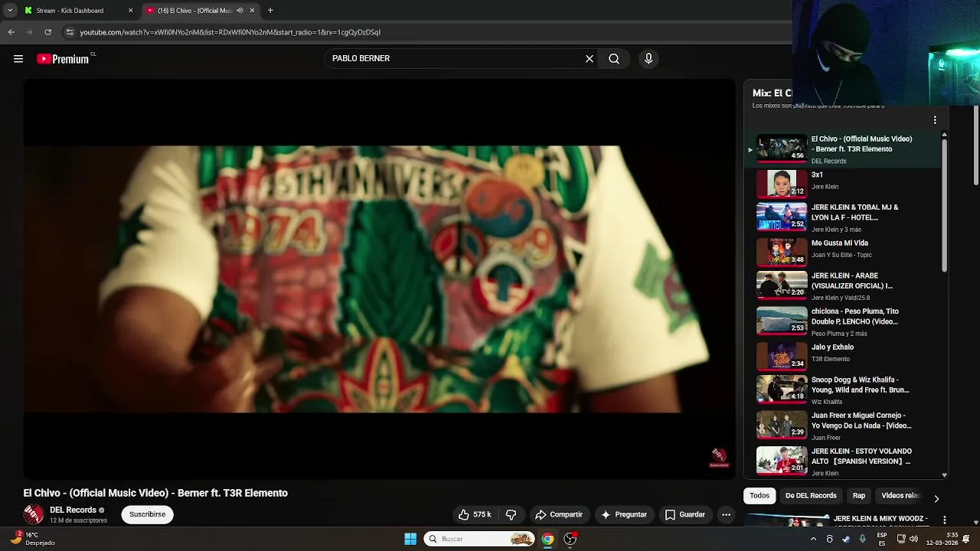Screen dimensions: 980x551
Task: Open the weather widget showing 16°C
Action: coord(32,539)
